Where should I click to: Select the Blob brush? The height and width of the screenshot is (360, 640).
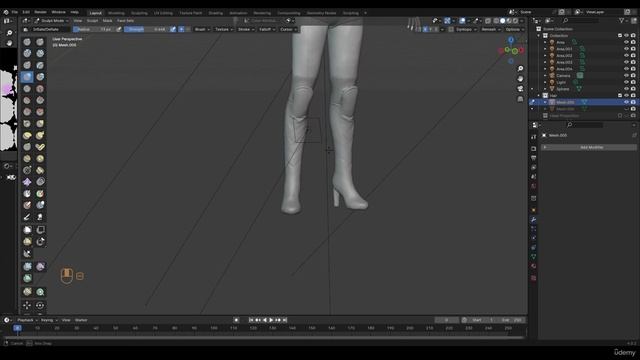40,77
